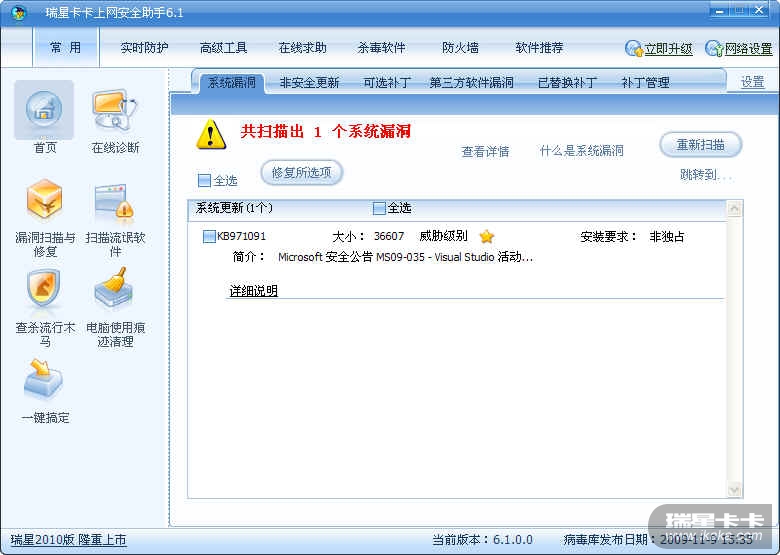The width and height of the screenshot is (780, 555).
Task: Click 重新扫描 button
Action: click(700, 145)
